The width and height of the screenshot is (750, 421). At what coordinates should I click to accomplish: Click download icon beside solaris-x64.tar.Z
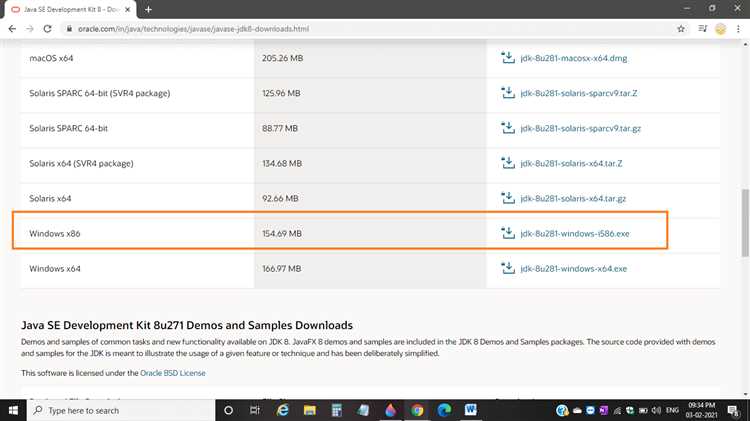pos(507,163)
